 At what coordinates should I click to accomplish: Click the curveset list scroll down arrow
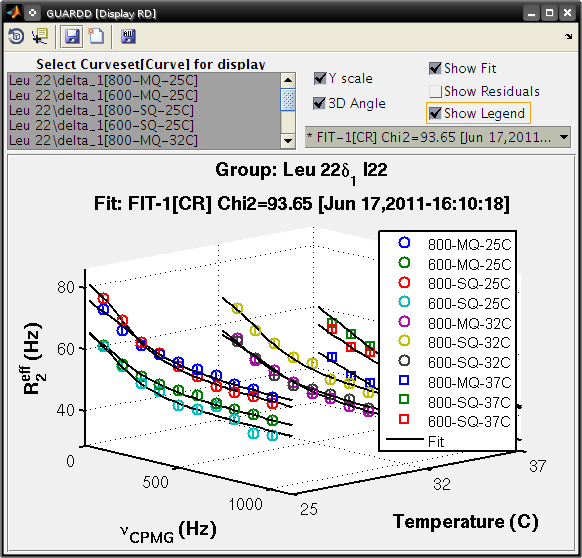tap(288, 141)
